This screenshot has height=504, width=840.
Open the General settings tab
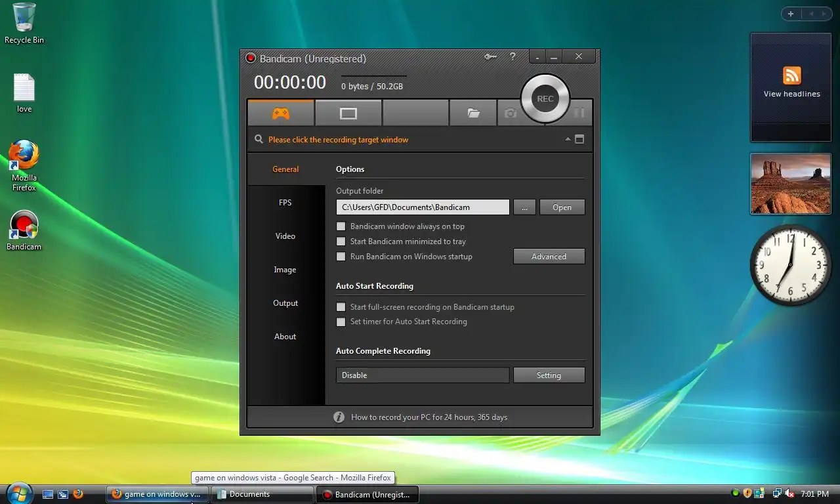pyautogui.click(x=285, y=169)
